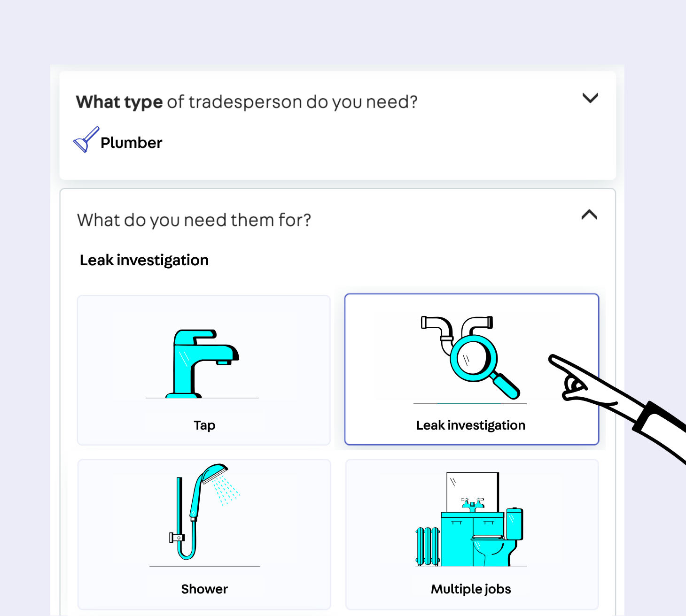Click the 'Multiple jobs' text label

[471, 589]
